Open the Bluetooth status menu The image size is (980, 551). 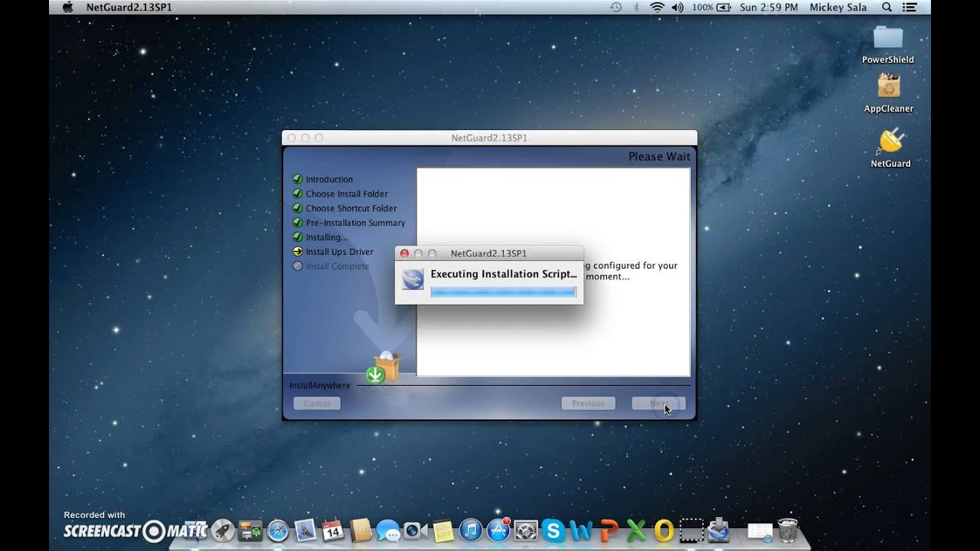(x=636, y=7)
